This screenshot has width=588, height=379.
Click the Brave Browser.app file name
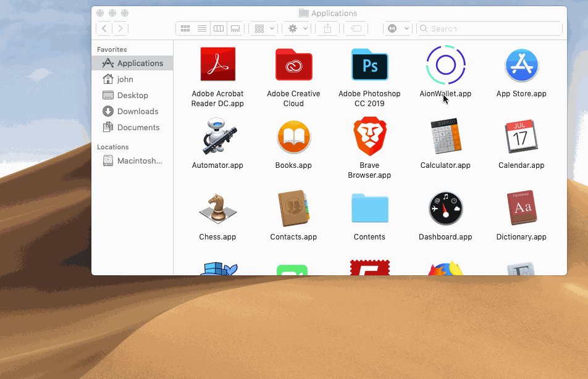click(x=369, y=170)
